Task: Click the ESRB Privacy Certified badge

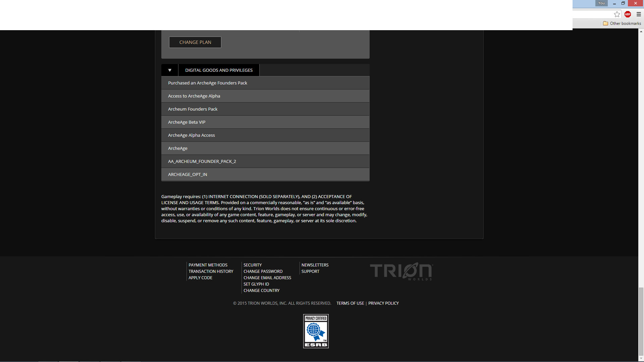Action: [x=316, y=331]
